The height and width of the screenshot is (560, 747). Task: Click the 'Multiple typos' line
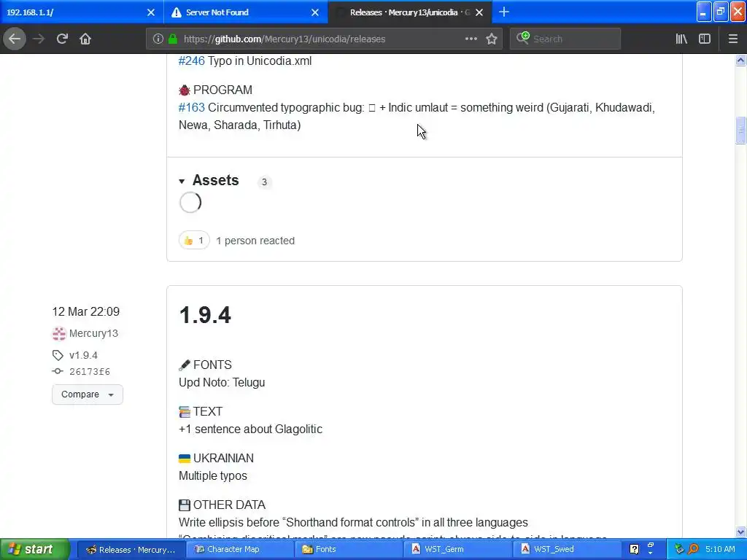click(x=213, y=475)
